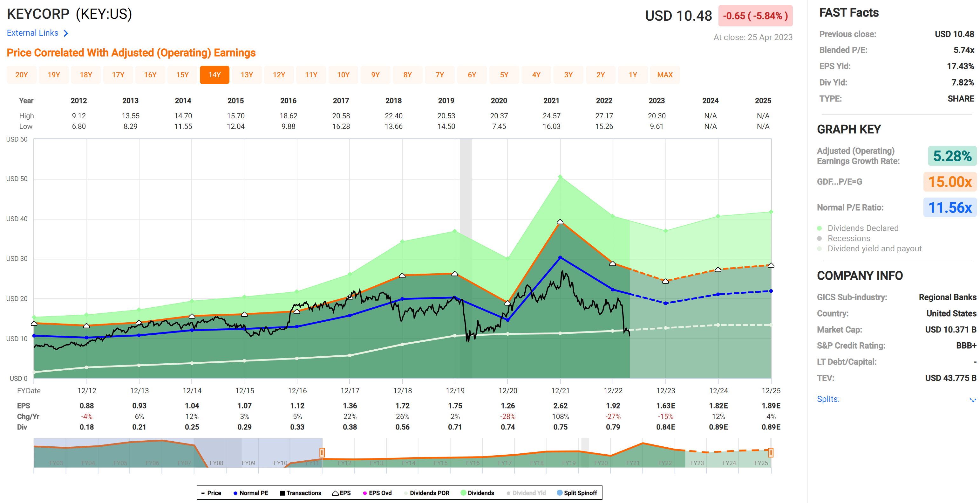Viewport: 980px width, 503px height.
Task: Open the External Links link
Action: click(33, 33)
